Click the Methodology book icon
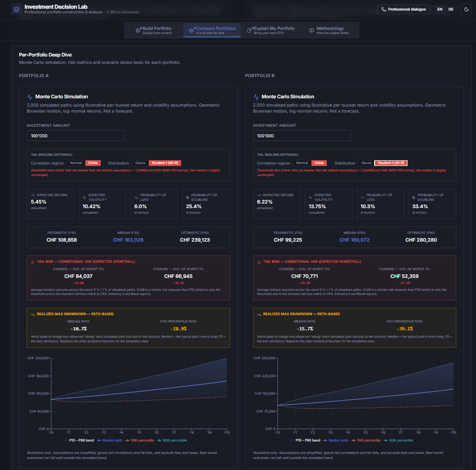 click(x=312, y=30)
